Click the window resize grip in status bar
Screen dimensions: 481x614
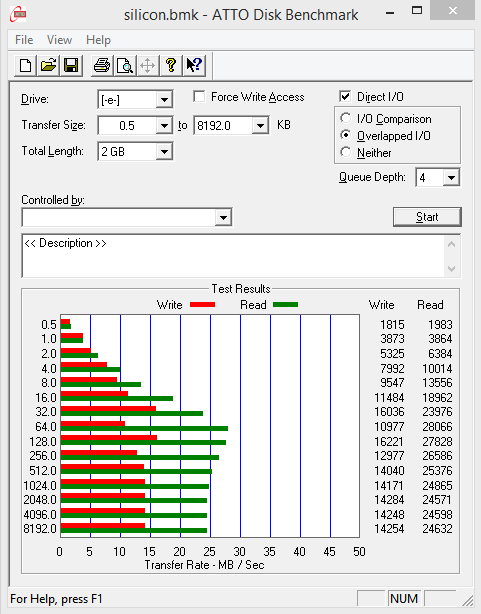click(x=468, y=600)
